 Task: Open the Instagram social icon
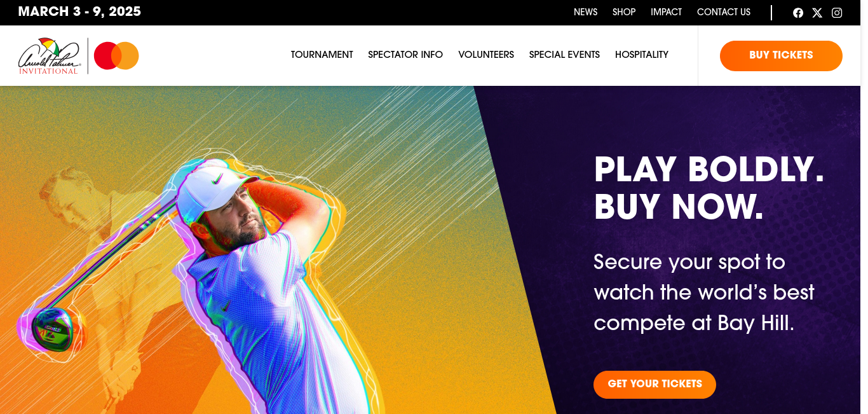pyautogui.click(x=837, y=13)
